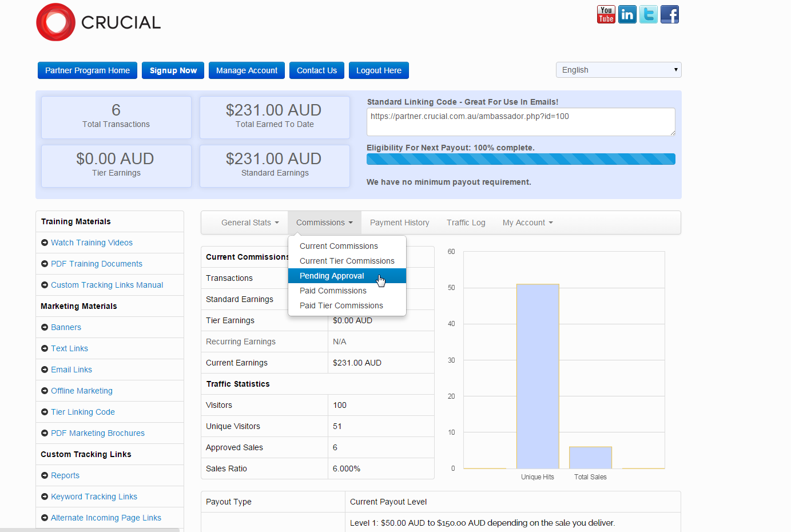Click the Visitors value '100'

point(340,405)
